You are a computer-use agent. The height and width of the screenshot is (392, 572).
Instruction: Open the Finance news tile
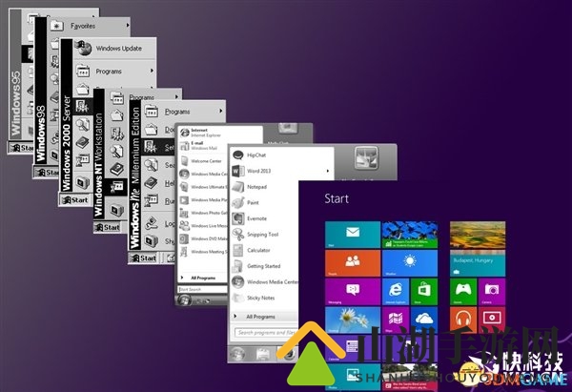click(x=410, y=235)
